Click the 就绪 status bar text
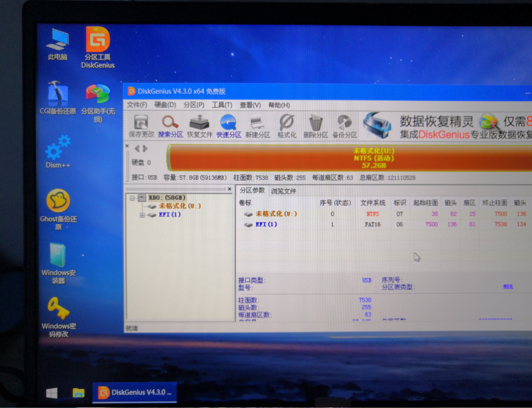The width and height of the screenshot is (532, 408). point(132,328)
